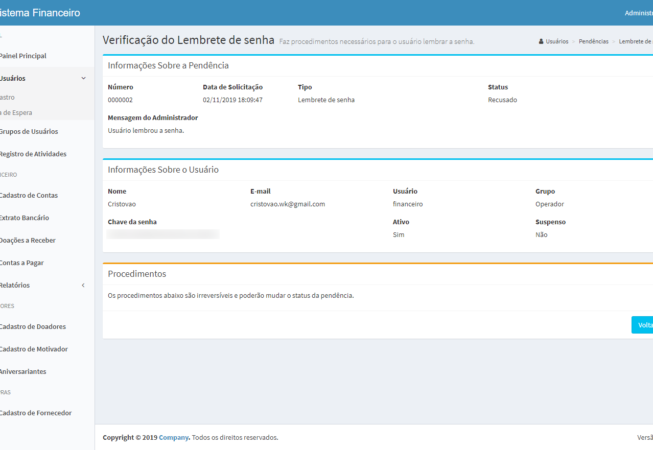Screen dimensions: 653x450
Task: Expand the Relatórios submenu arrow
Action: (x=83, y=285)
